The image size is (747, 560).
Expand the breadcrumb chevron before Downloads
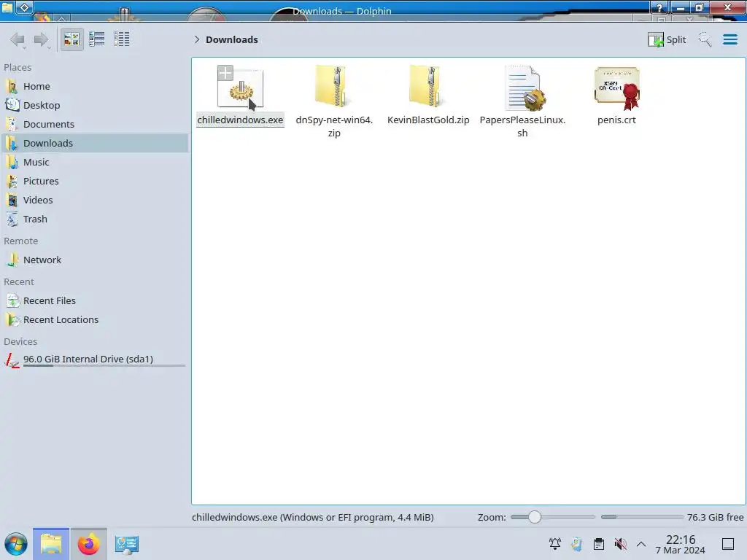click(x=197, y=39)
